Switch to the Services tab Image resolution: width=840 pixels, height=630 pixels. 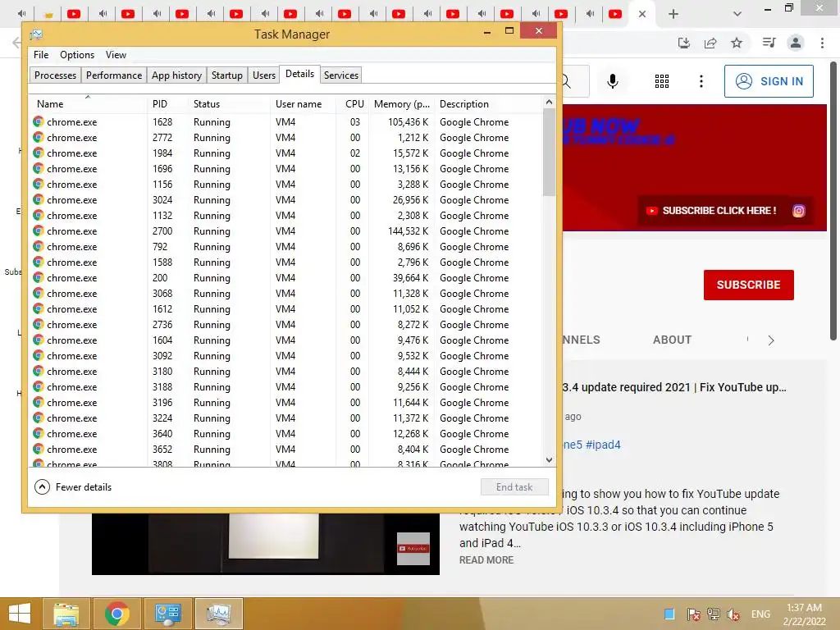[341, 75]
